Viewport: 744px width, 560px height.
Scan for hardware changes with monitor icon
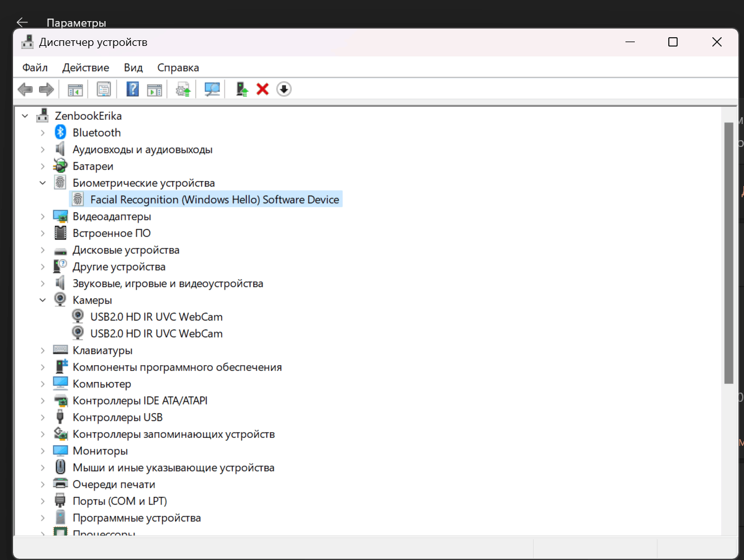[x=212, y=89]
